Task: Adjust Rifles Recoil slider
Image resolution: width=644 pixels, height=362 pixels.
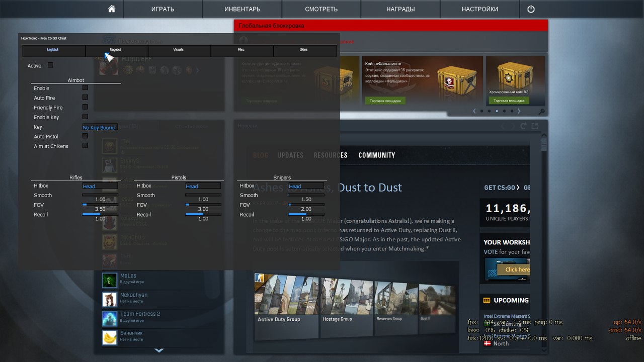Action: 100,214
